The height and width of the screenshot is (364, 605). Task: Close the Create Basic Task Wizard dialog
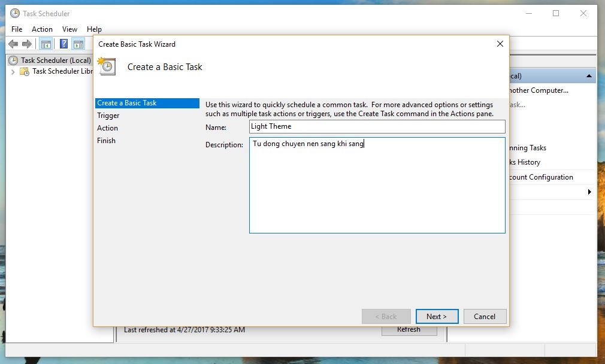pos(500,44)
